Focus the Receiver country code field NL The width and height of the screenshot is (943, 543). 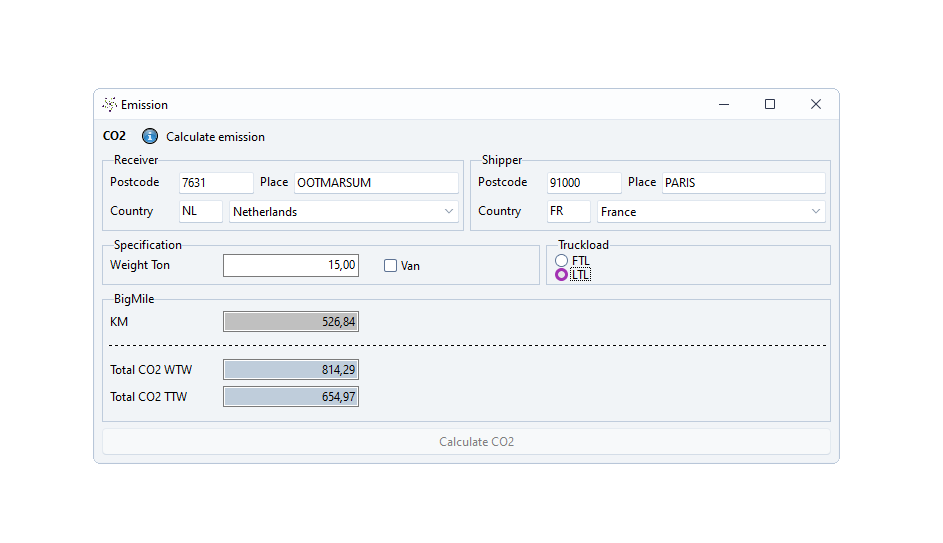pos(201,212)
